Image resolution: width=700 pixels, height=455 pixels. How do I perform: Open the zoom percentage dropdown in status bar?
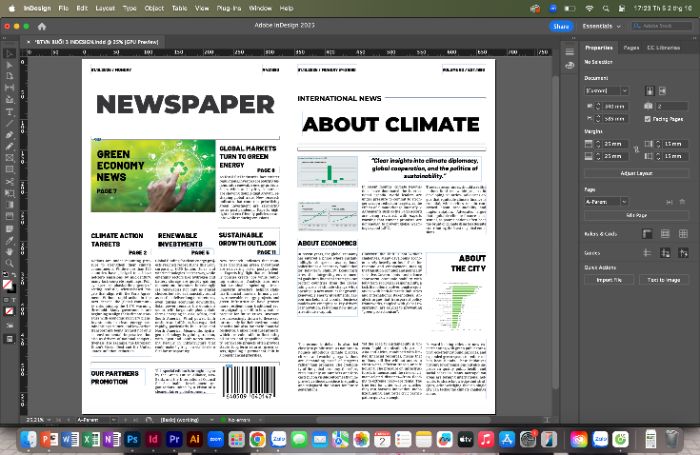pyautogui.click(x=49, y=420)
